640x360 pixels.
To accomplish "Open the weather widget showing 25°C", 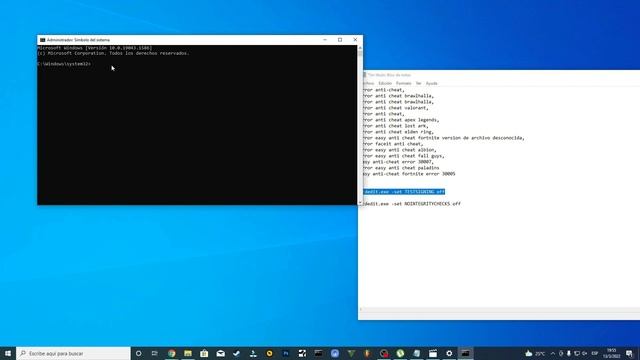I will click(535, 353).
